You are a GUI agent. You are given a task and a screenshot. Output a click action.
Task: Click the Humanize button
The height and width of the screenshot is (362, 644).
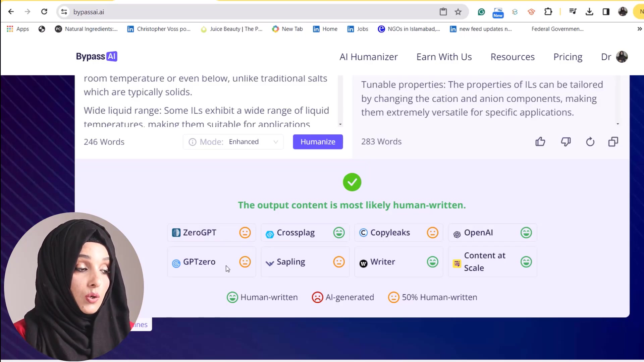click(318, 142)
